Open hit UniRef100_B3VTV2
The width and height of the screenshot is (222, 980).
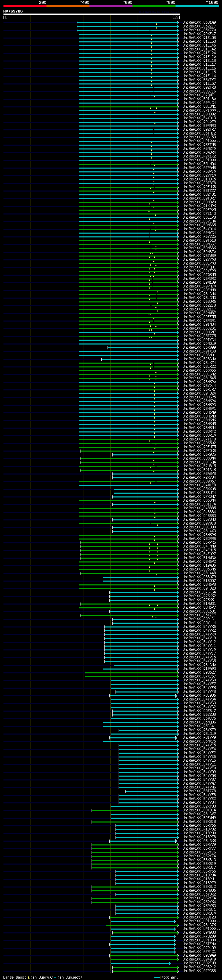(x=199, y=80)
